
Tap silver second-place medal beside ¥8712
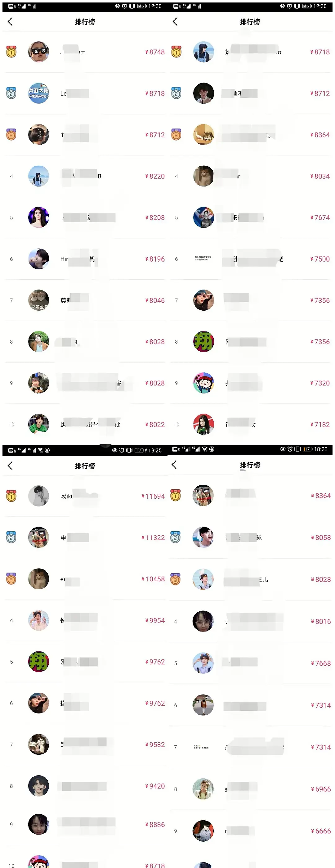click(176, 93)
